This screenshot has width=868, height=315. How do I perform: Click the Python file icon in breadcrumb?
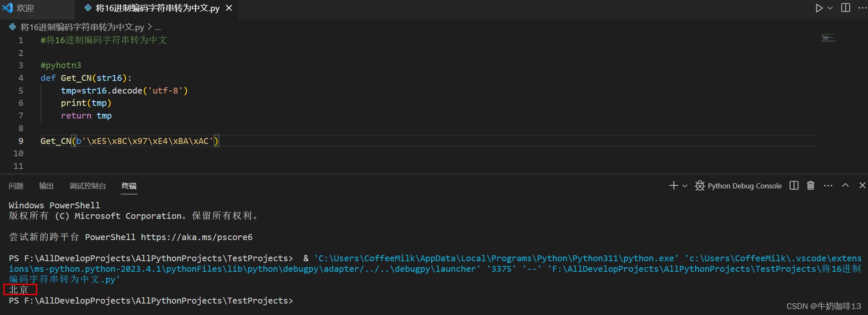click(13, 27)
